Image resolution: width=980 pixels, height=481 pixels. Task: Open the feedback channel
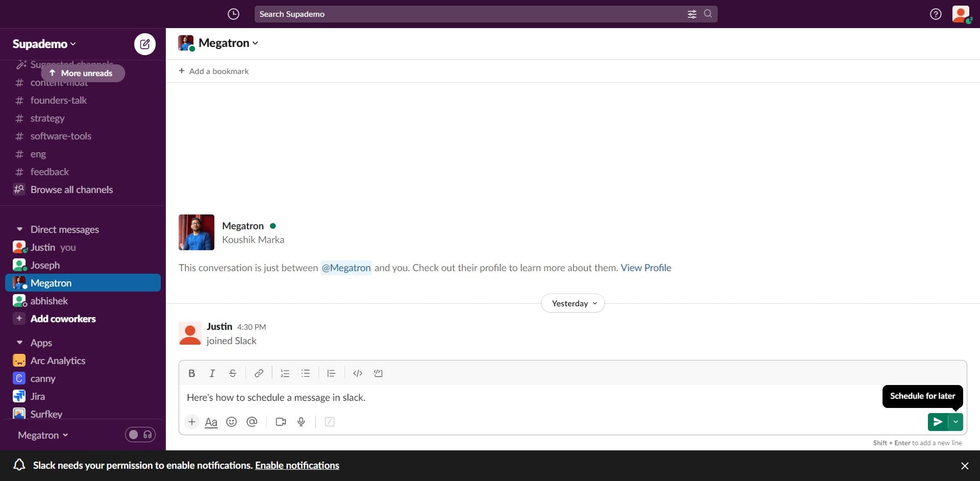pos(50,172)
